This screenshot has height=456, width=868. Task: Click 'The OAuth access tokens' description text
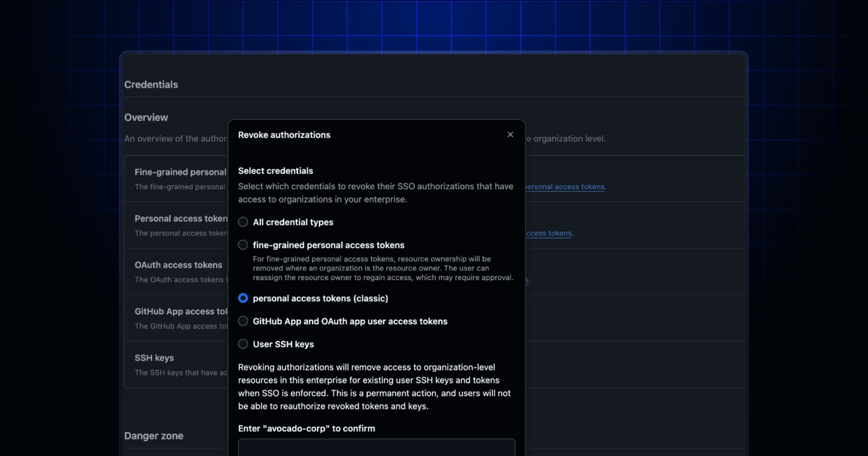tap(181, 280)
